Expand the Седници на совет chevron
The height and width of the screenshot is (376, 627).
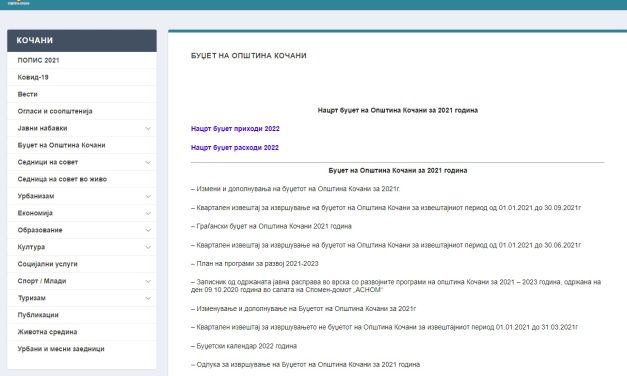pyautogui.click(x=148, y=162)
